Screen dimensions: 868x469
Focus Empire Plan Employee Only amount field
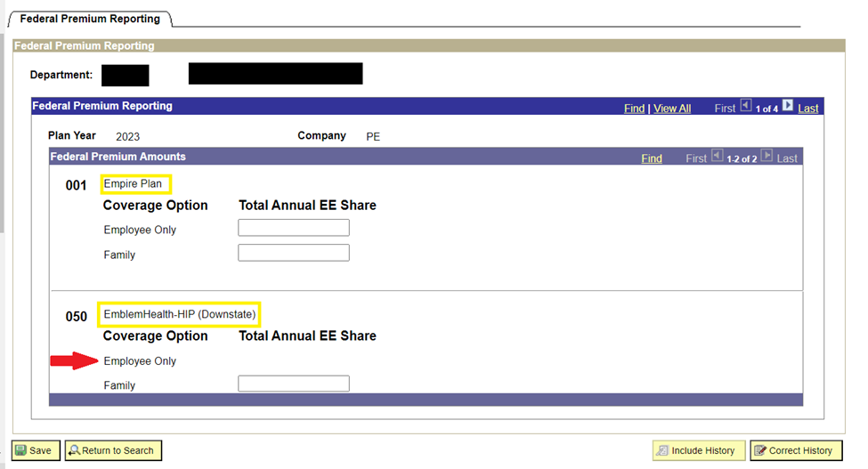point(294,228)
